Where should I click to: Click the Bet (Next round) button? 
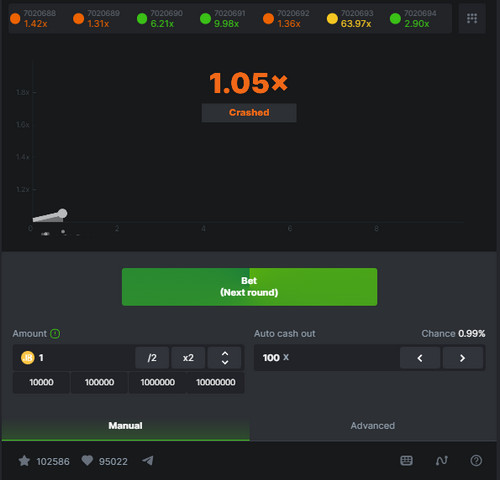[249, 287]
